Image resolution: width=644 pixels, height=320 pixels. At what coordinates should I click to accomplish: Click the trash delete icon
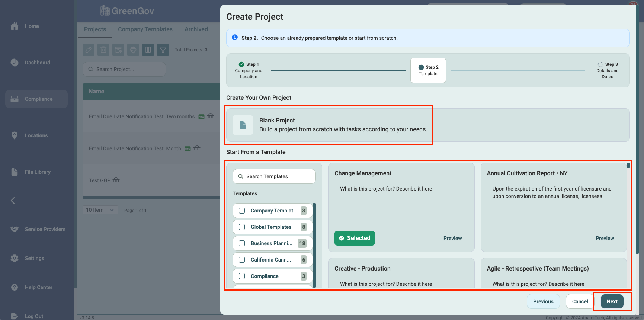click(103, 50)
